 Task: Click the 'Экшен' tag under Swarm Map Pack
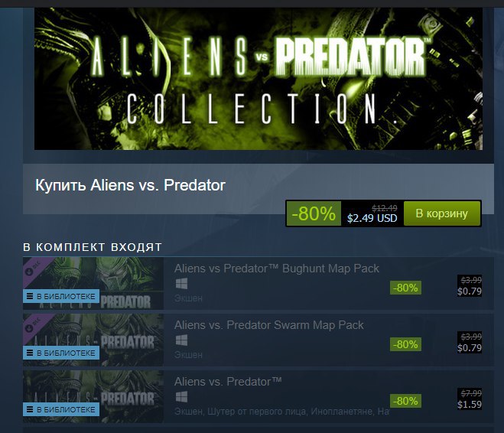click(188, 355)
